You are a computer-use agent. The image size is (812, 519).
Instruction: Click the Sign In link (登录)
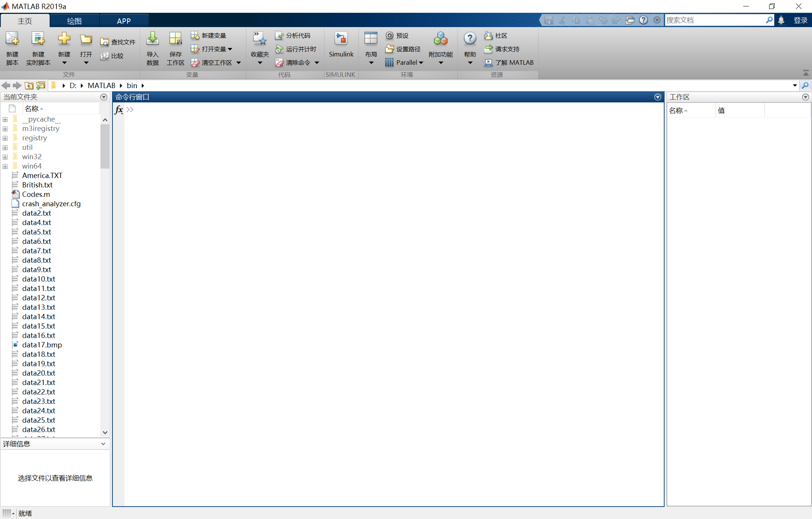(800, 20)
